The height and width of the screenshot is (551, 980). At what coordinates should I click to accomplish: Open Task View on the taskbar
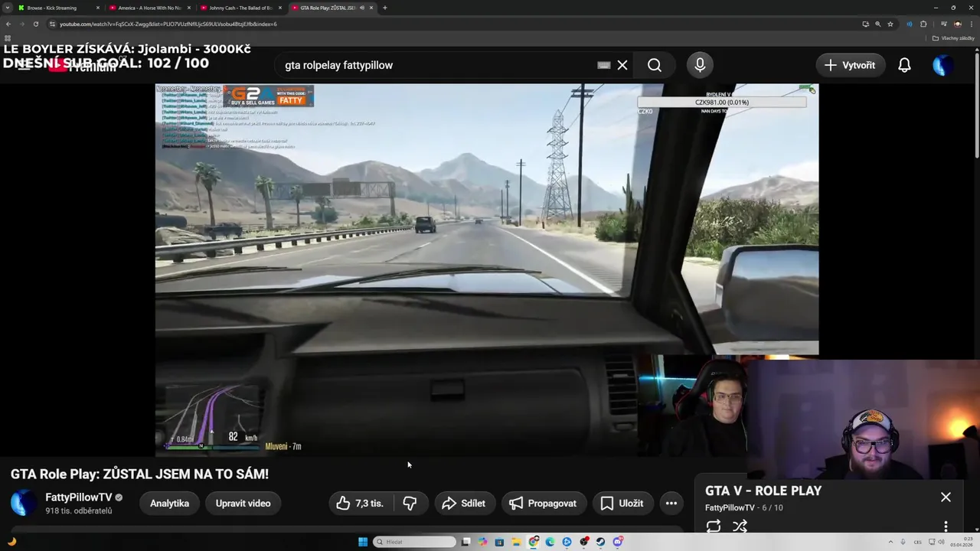465,542
